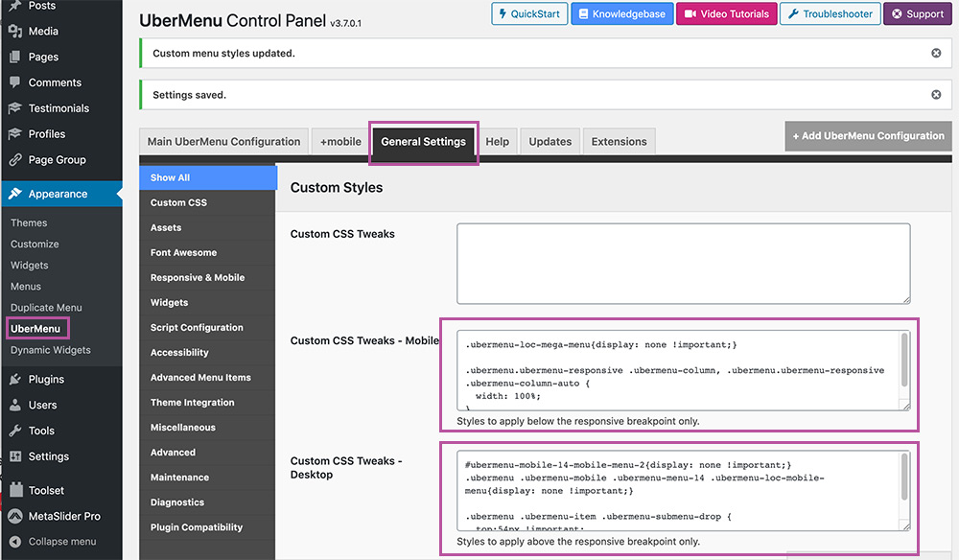The width and height of the screenshot is (959, 560).
Task: Open Video Tutorials link
Action: tap(727, 13)
